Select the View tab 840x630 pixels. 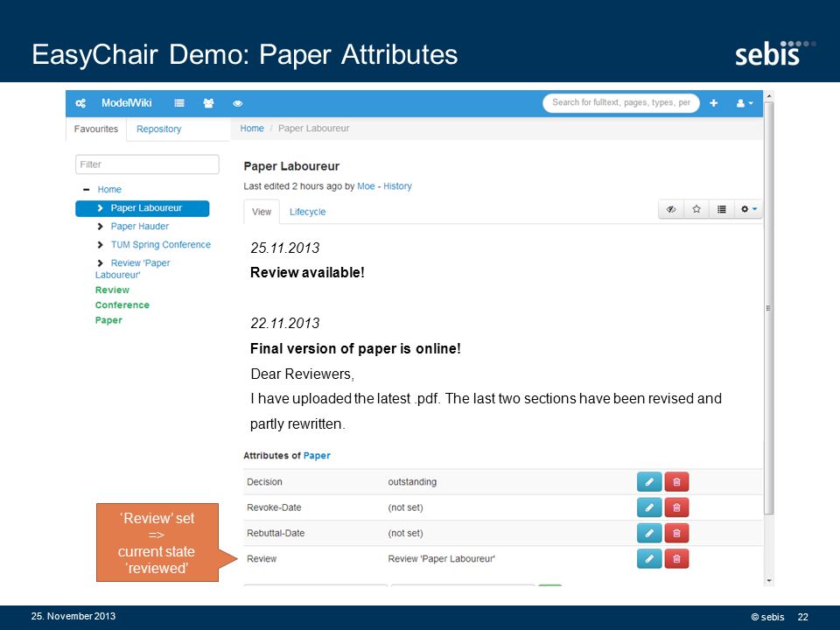262,212
